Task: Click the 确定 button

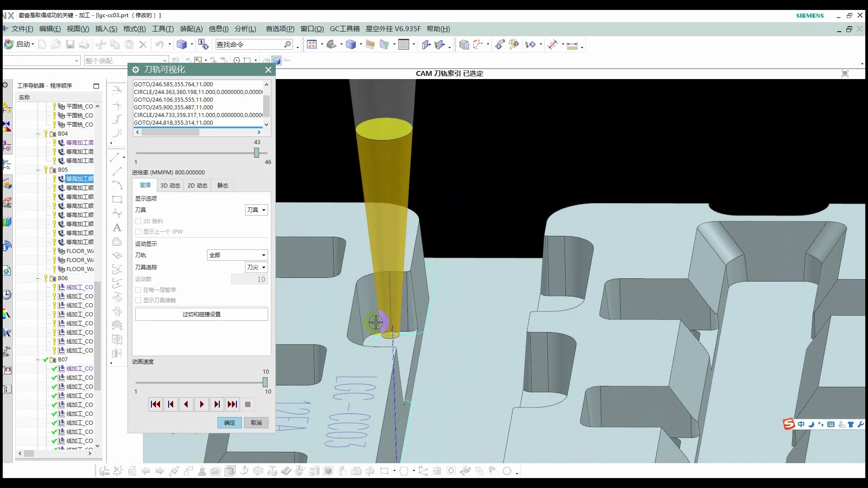Action: coord(230,423)
